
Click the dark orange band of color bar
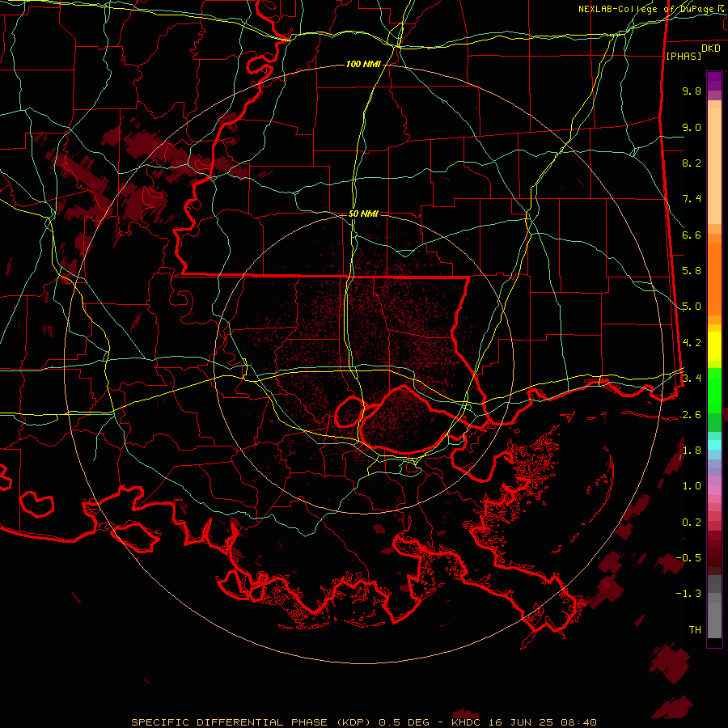click(x=714, y=278)
